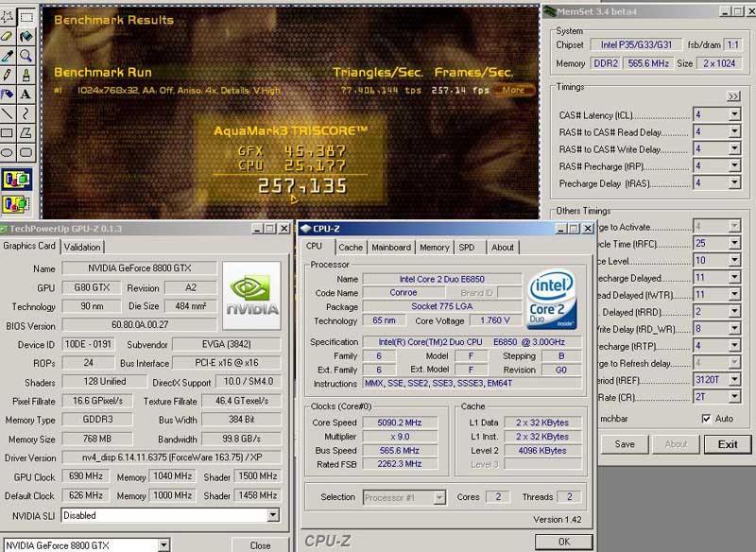
Task: Select the CPU tab in CPU-Z
Action: (x=314, y=246)
